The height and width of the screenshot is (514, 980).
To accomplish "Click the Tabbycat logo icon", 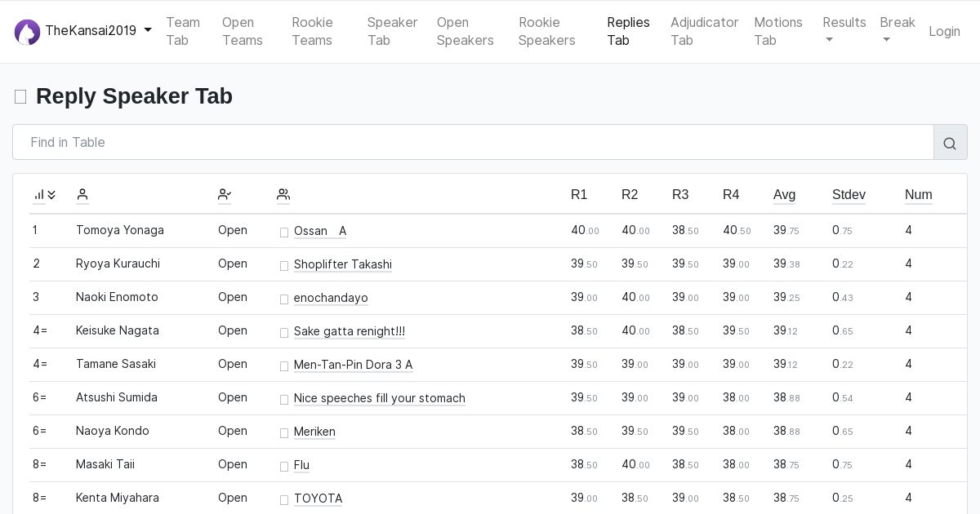I will pyautogui.click(x=27, y=32).
